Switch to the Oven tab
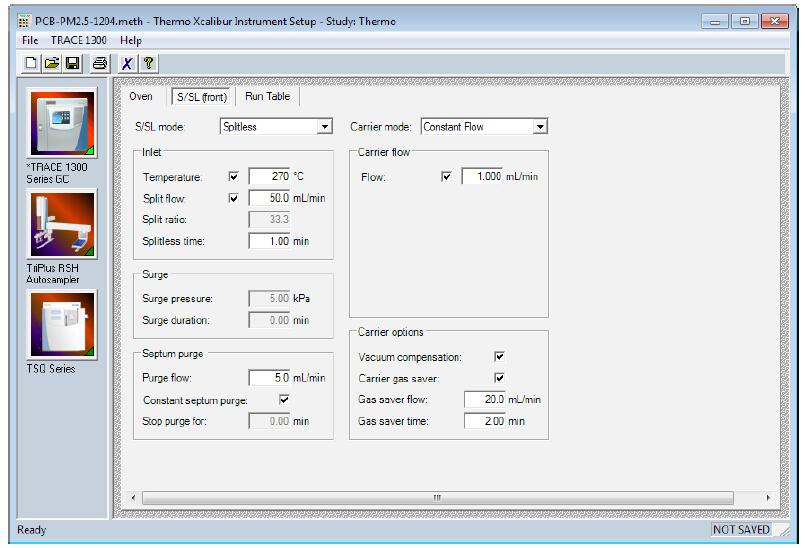Image resolution: width=805 pixels, height=548 pixels. pyautogui.click(x=141, y=96)
